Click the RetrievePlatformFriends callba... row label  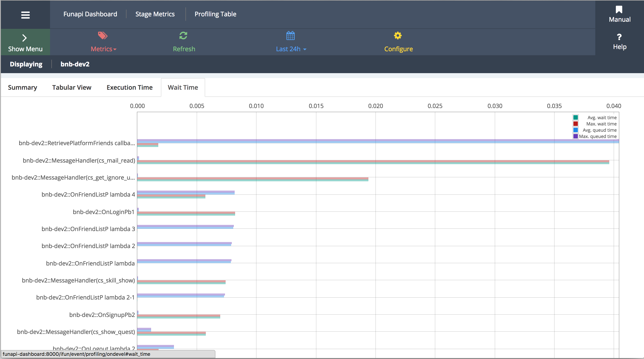tap(77, 143)
